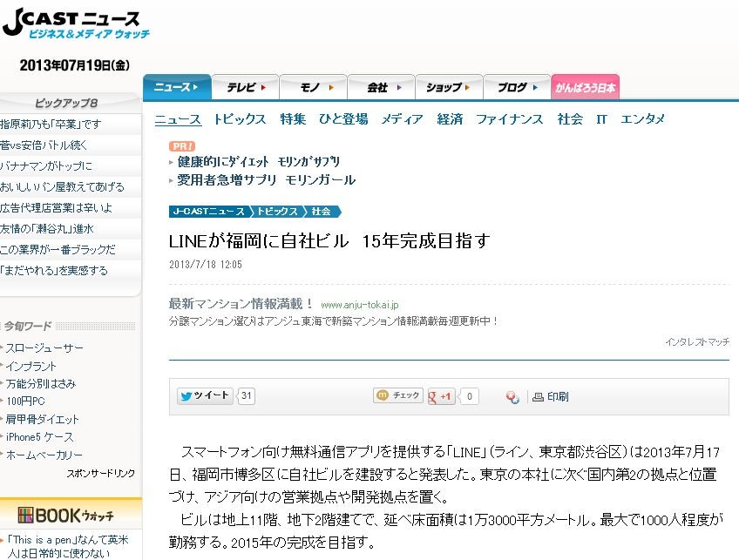Select IT in the sub navigation
This screenshot has height=560, width=739.
(601, 119)
